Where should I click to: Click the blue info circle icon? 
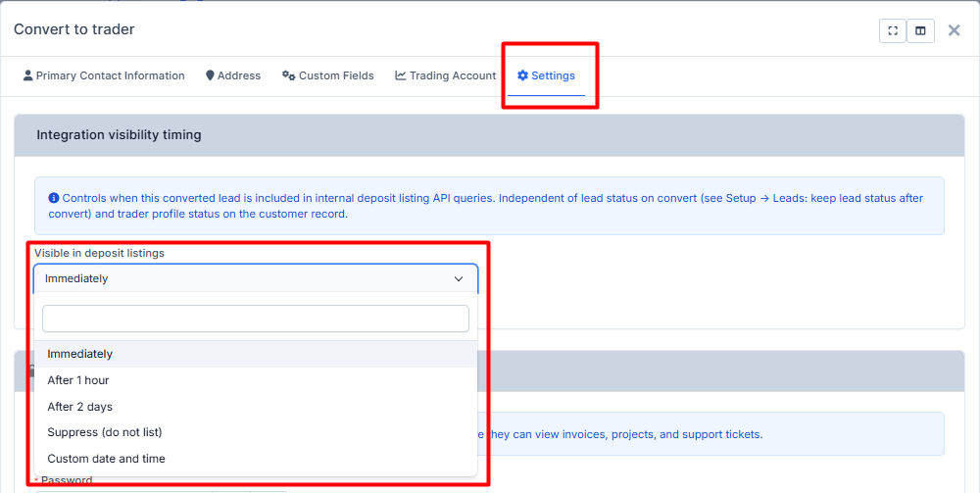[53, 198]
